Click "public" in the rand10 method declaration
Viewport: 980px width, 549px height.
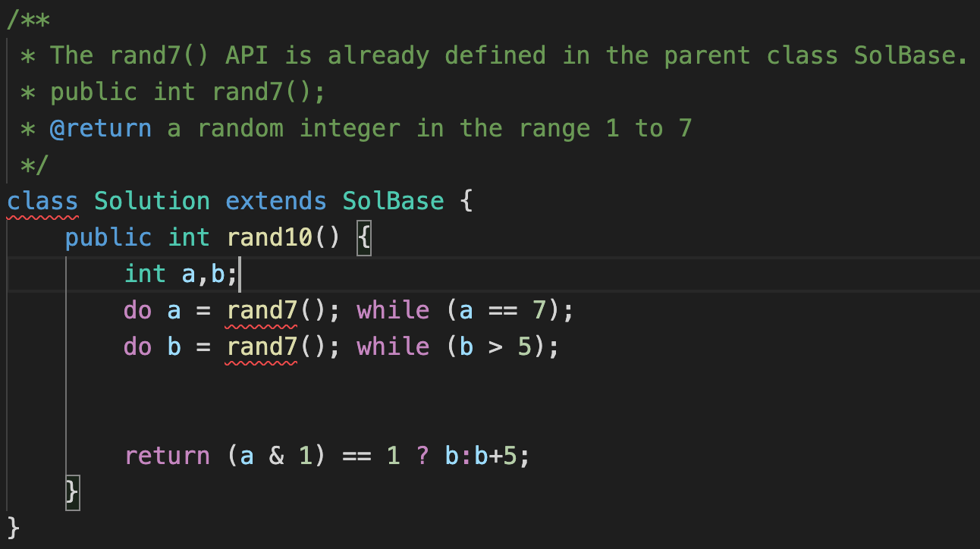click(x=108, y=238)
